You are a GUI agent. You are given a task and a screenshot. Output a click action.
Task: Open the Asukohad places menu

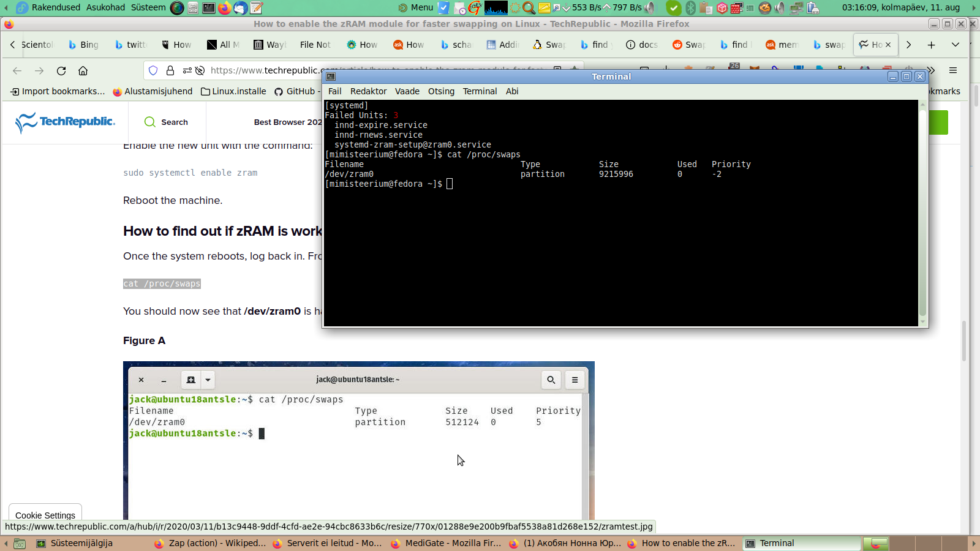pyautogui.click(x=105, y=7)
